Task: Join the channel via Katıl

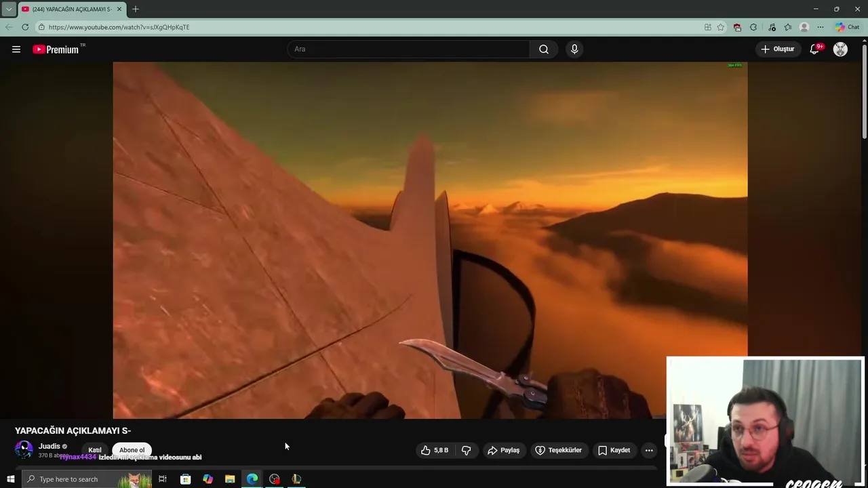Action: [x=95, y=450]
